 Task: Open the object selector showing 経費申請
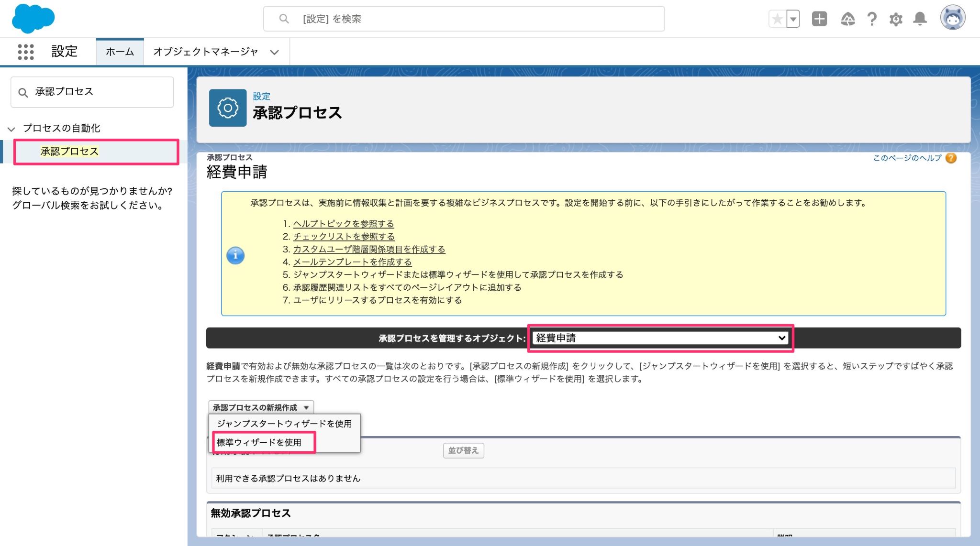click(660, 338)
